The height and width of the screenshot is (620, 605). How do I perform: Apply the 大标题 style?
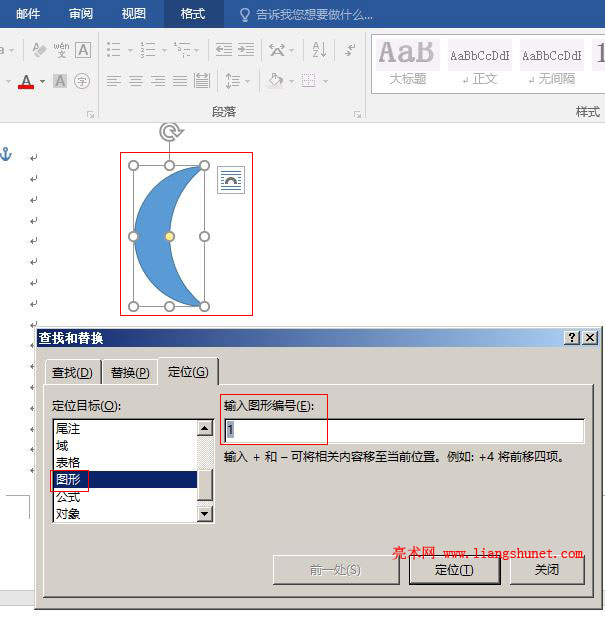408,63
